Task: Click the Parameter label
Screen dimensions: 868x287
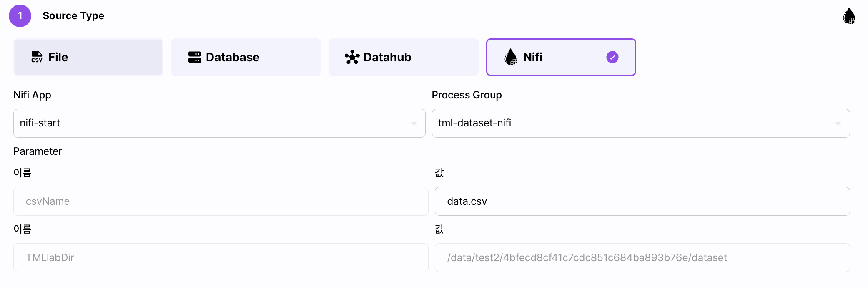Action: (x=38, y=151)
